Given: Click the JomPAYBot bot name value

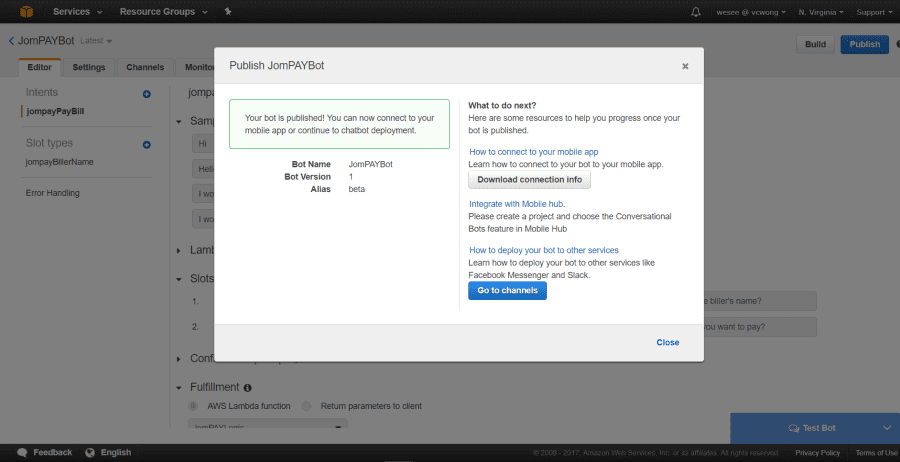Looking at the screenshot, I should click(x=371, y=164).
